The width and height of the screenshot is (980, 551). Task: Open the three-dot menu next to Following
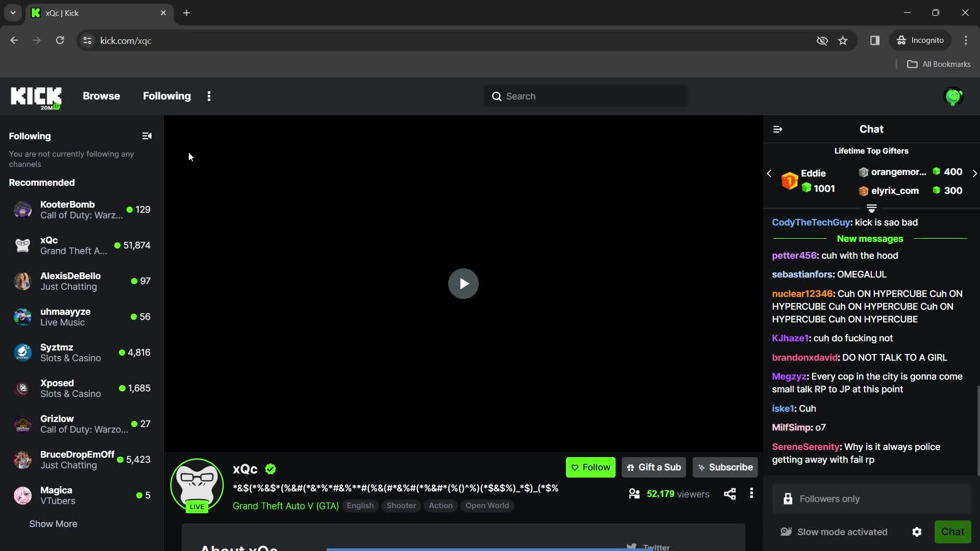tap(209, 96)
